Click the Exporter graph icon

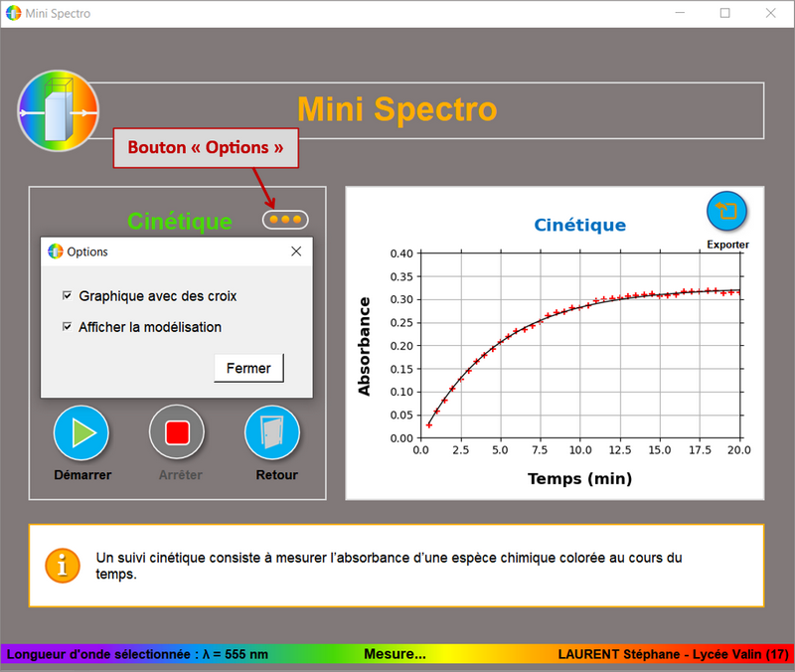726,211
